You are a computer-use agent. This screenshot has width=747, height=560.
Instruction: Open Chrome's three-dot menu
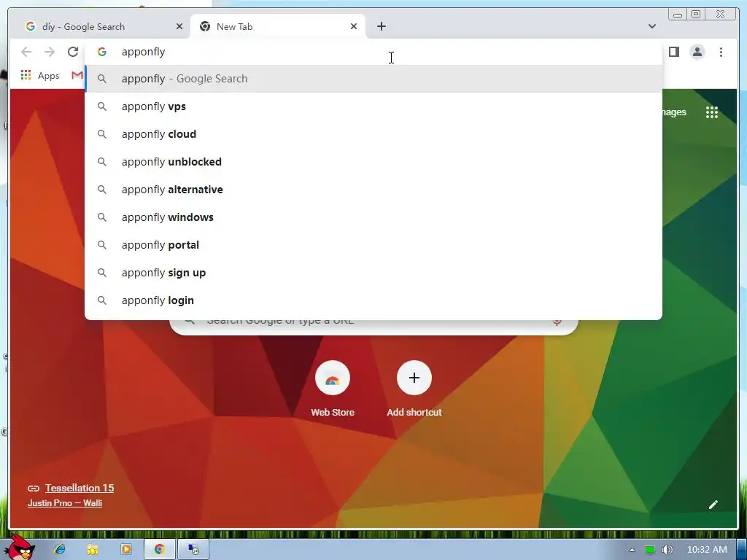pyautogui.click(x=721, y=52)
